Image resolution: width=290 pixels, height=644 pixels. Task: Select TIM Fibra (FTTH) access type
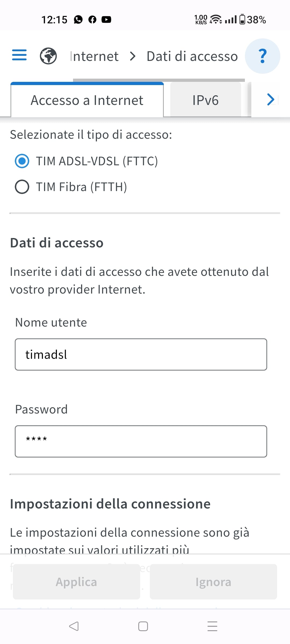[x=22, y=187]
